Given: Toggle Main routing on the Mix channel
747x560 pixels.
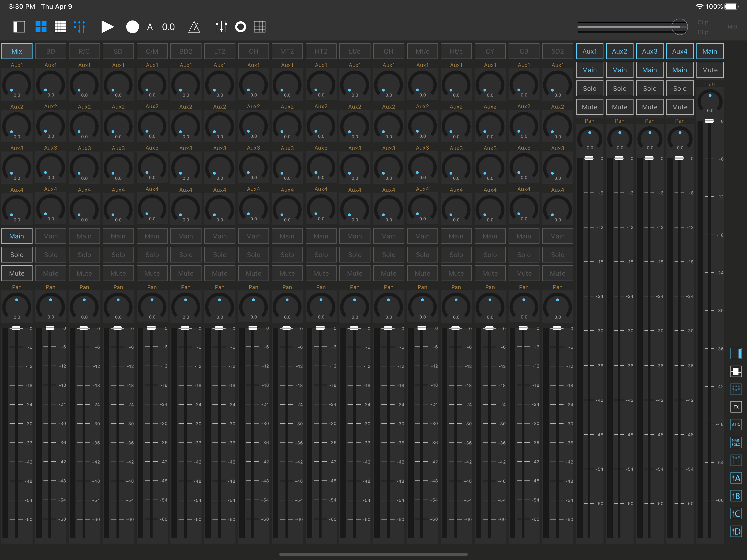Looking at the screenshot, I should (x=17, y=236).
